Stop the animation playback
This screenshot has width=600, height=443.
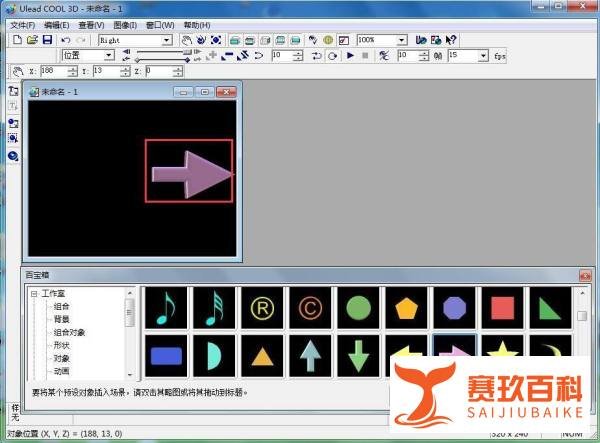tap(365, 55)
